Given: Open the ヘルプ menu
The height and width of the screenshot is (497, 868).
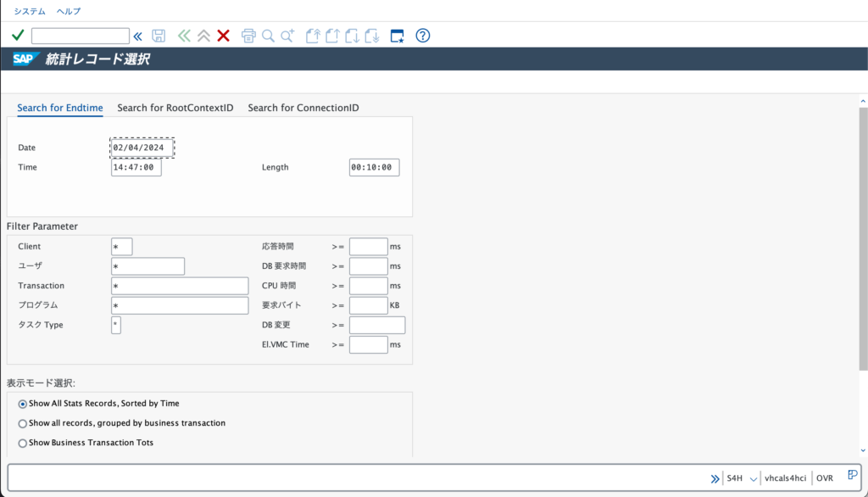Looking at the screenshot, I should pos(70,11).
